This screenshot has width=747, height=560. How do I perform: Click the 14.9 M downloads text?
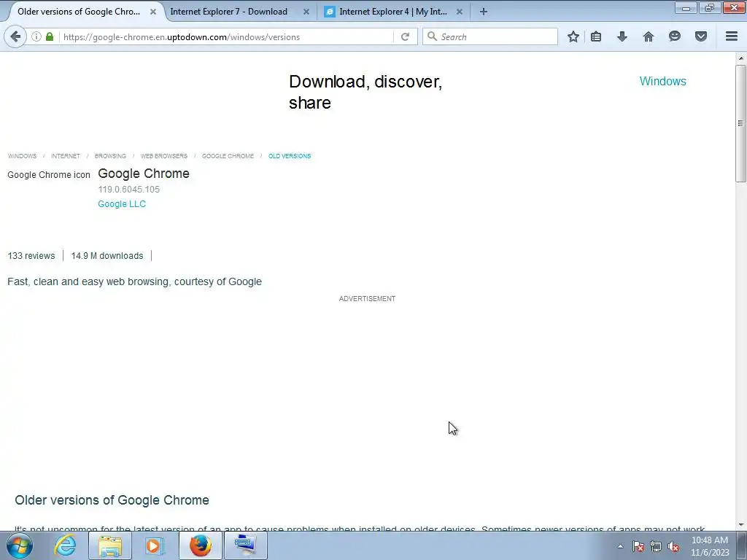107,256
